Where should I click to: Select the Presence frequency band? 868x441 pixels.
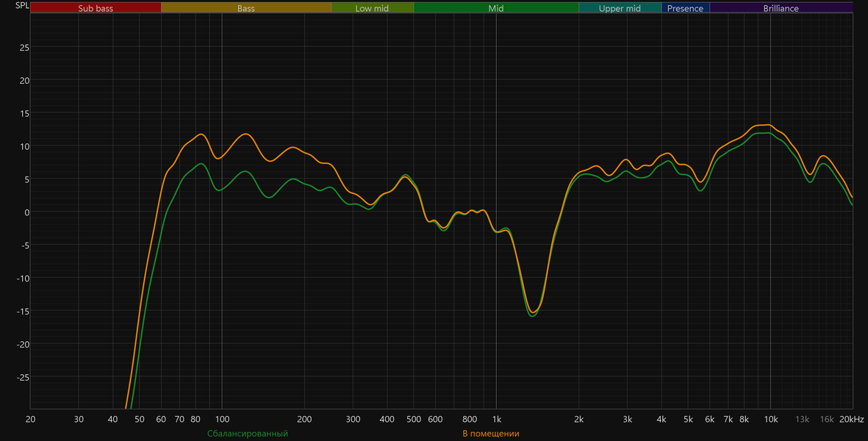coord(685,8)
